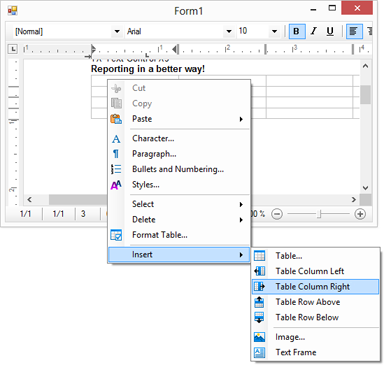Click the Form1 application icon in title bar
This screenshot has width=384, height=365.
point(12,11)
